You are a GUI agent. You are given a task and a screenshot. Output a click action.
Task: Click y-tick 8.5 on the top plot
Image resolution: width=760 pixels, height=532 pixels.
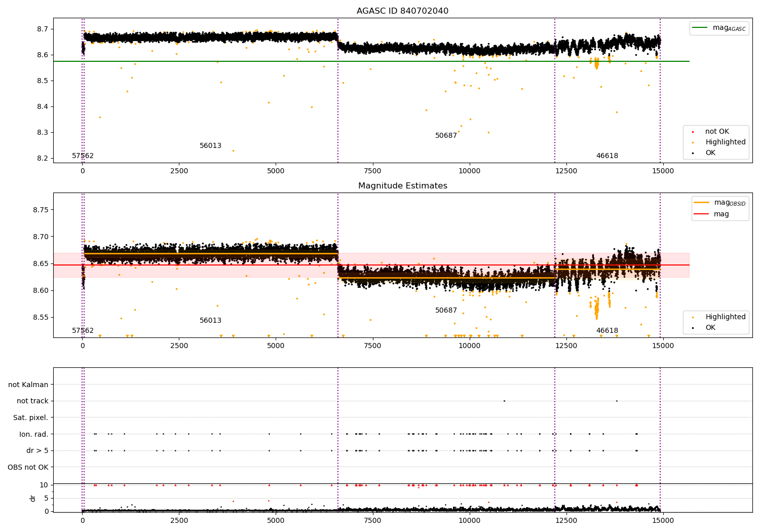click(43, 81)
